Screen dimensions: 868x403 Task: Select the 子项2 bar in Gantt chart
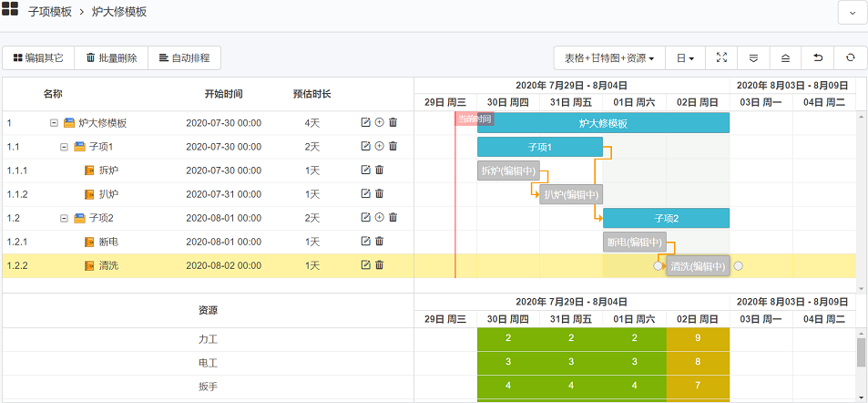pyautogui.click(x=666, y=217)
